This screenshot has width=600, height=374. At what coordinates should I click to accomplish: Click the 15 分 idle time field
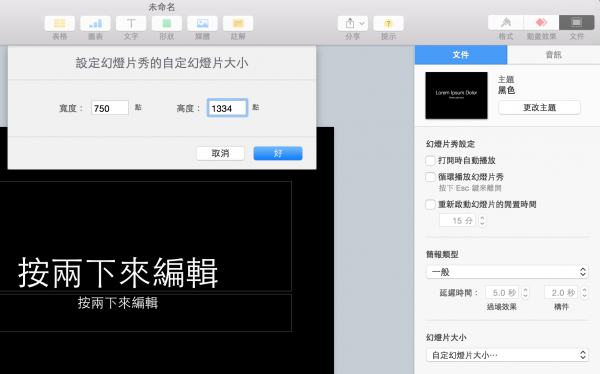coord(457,220)
